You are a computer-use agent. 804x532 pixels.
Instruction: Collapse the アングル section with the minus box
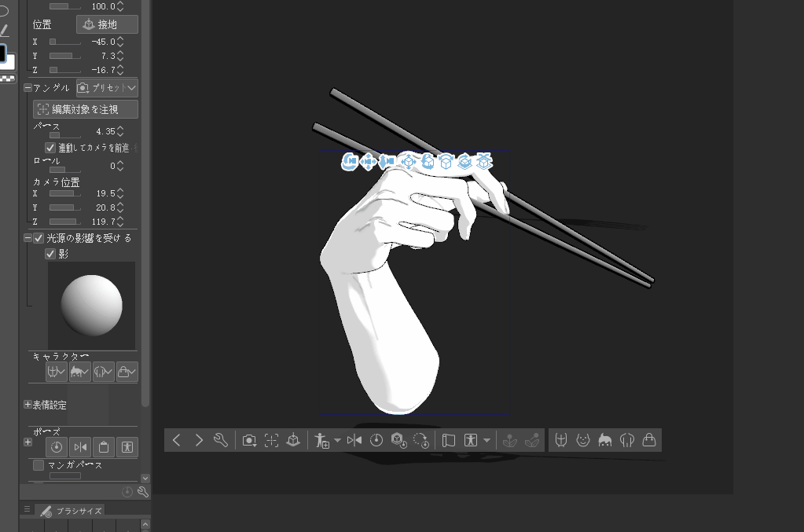pyautogui.click(x=28, y=87)
